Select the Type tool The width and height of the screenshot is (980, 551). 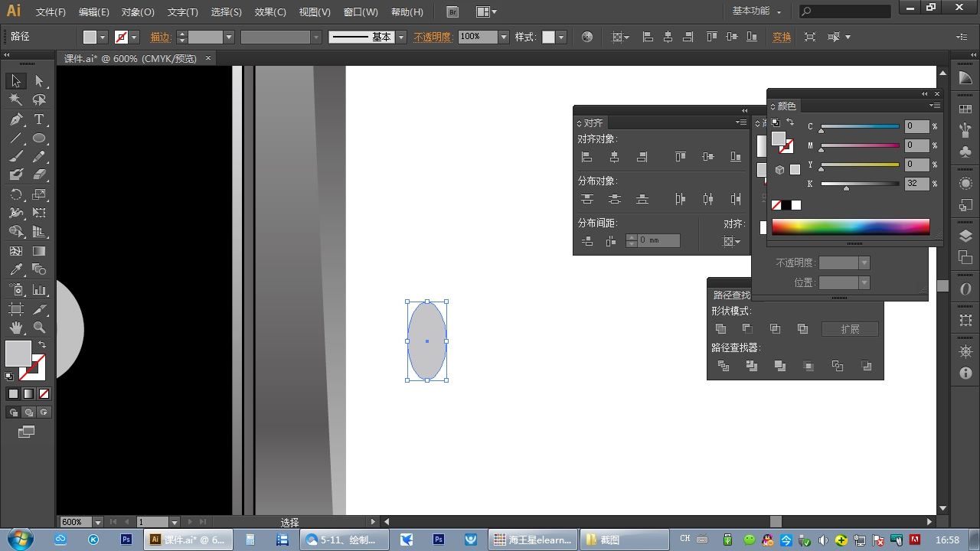point(39,119)
